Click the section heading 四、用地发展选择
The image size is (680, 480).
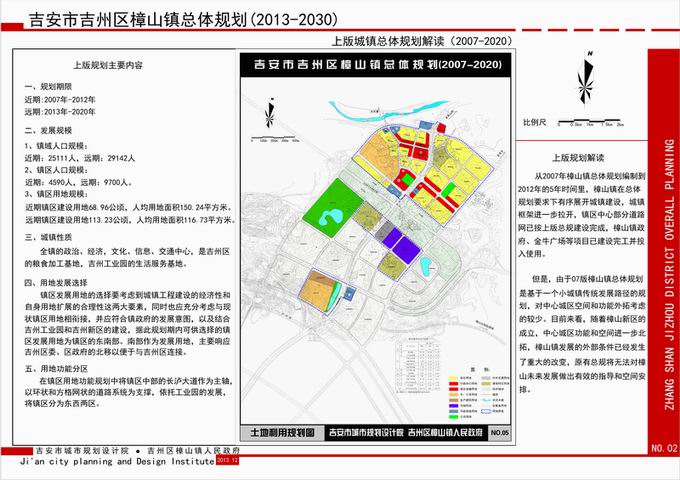pyautogui.click(x=56, y=283)
